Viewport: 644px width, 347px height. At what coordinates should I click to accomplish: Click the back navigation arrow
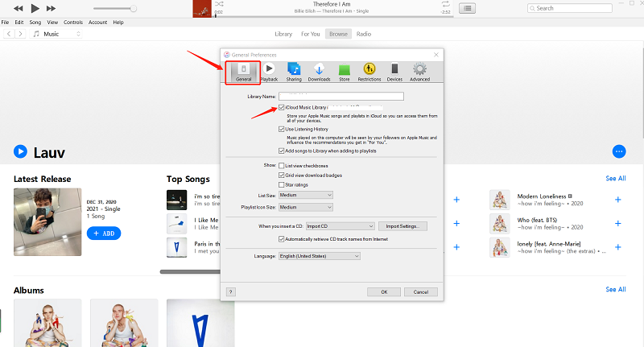coord(9,34)
